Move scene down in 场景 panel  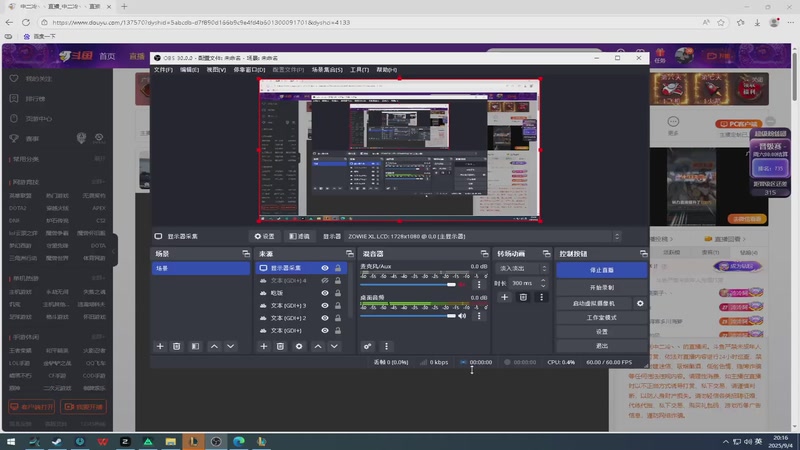(x=231, y=346)
